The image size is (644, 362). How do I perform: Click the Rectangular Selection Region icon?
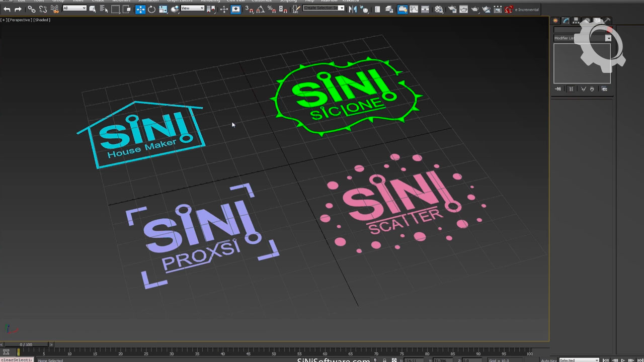coord(115,10)
